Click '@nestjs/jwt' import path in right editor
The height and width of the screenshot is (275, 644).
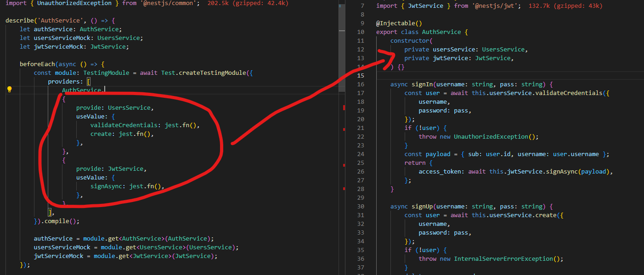[x=496, y=6]
